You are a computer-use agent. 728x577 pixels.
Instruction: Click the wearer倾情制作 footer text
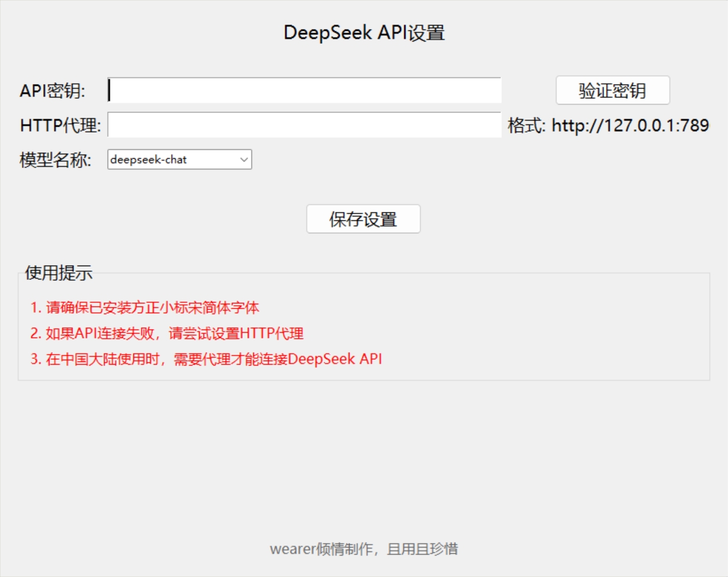coord(364,549)
